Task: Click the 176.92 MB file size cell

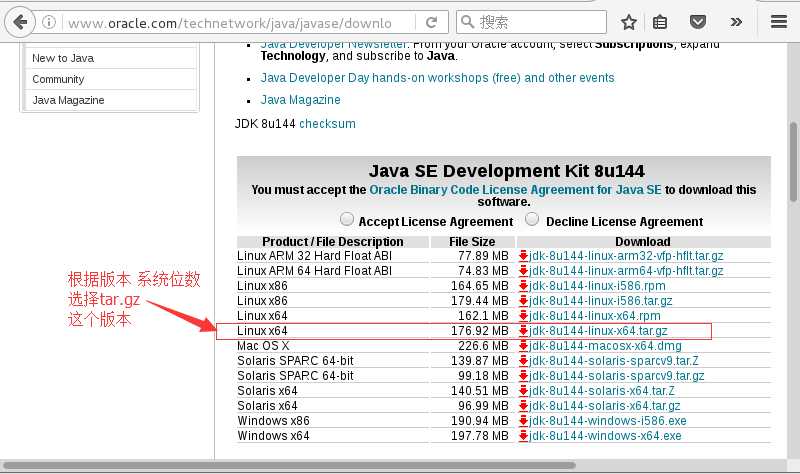Action: pyautogui.click(x=480, y=331)
